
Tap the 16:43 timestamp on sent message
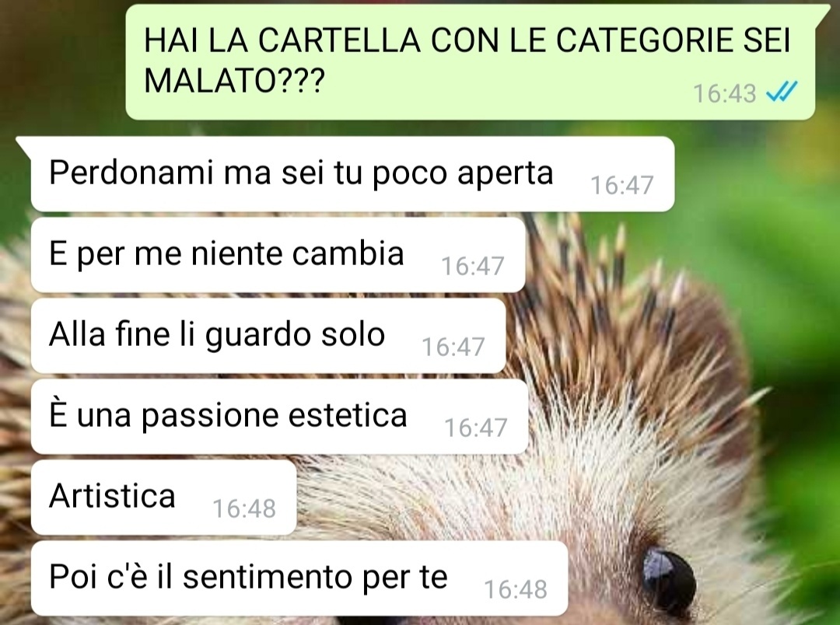(x=724, y=94)
